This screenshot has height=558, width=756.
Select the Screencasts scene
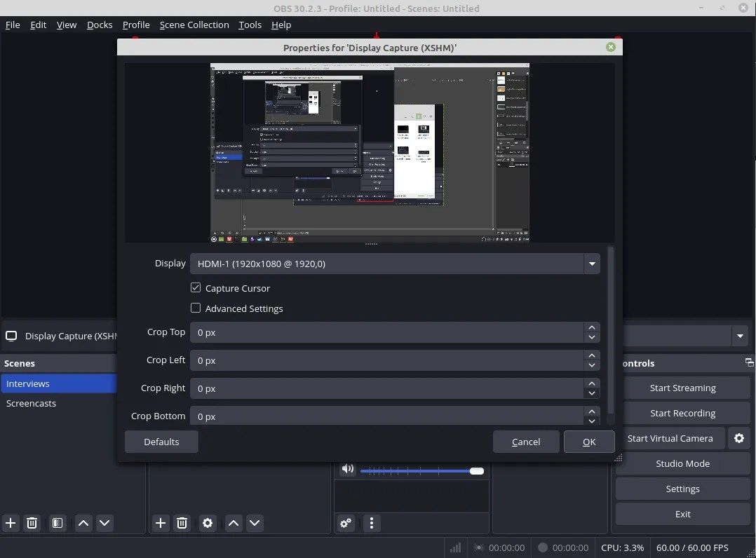tap(31, 403)
